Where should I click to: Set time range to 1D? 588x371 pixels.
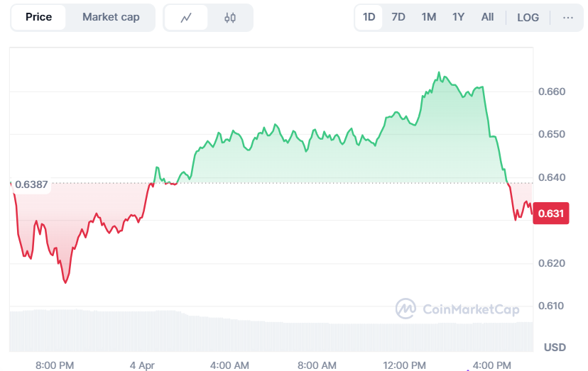click(369, 17)
